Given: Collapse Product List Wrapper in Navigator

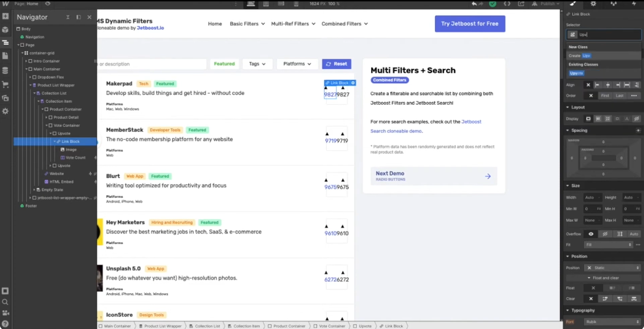Looking at the screenshot, I should (x=31, y=85).
